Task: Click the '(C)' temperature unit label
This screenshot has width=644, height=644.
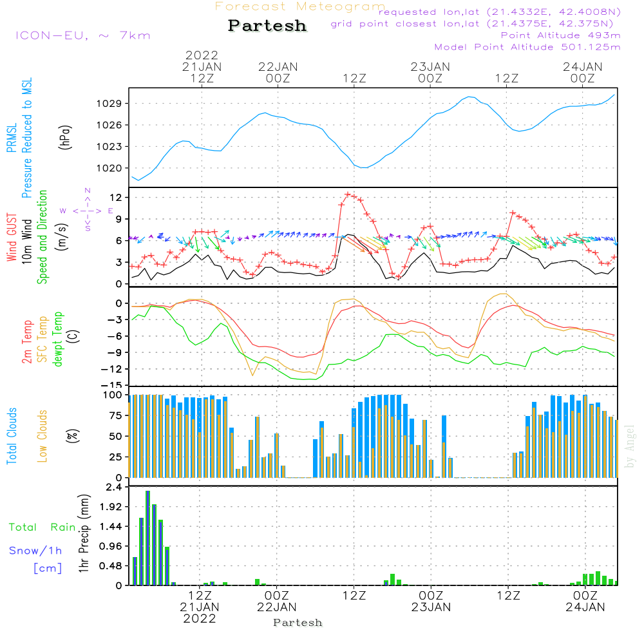Action: [x=73, y=336]
